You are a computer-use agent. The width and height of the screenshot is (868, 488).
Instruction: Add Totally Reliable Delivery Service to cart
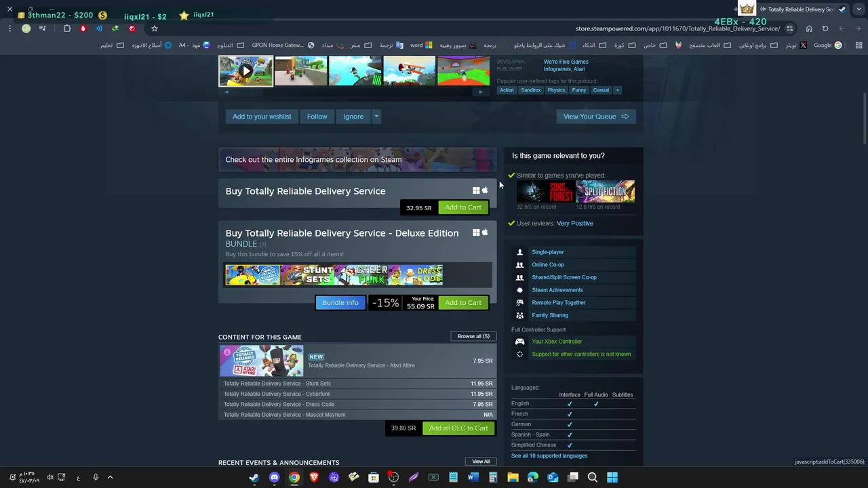[463, 207]
